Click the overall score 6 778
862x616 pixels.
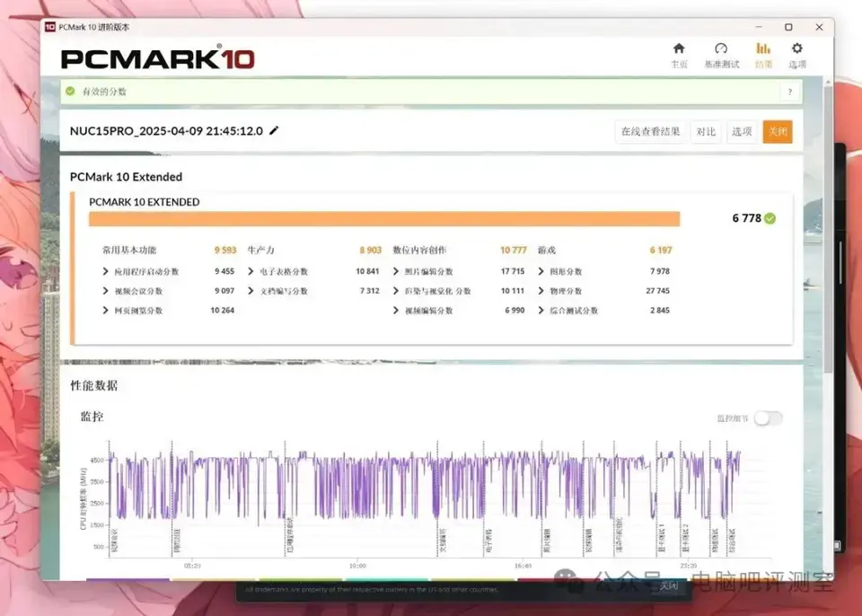tap(746, 218)
